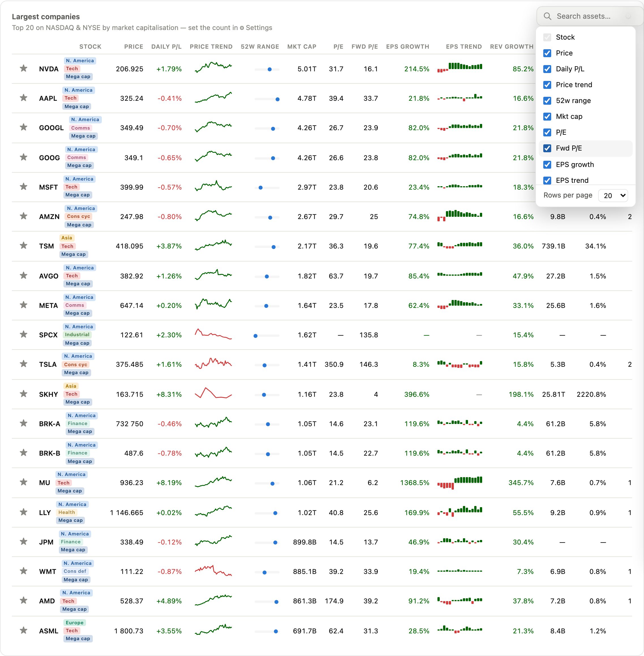Add WMT to favorites
This screenshot has height=656, width=644.
click(x=23, y=571)
